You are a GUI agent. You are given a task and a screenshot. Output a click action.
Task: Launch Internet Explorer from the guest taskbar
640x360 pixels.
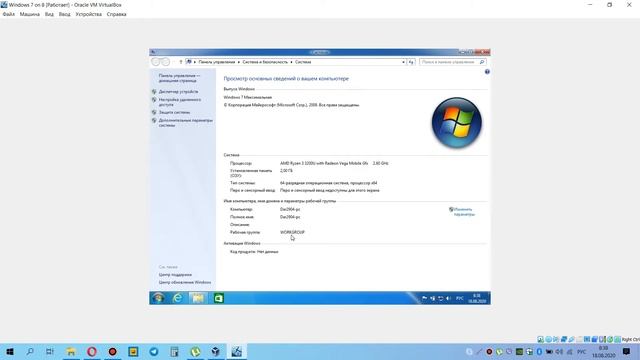point(178,298)
